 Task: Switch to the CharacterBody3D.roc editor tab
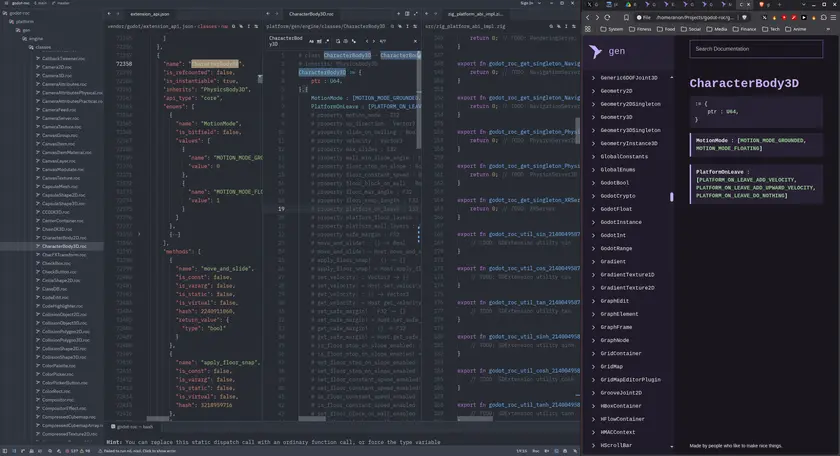(312, 14)
